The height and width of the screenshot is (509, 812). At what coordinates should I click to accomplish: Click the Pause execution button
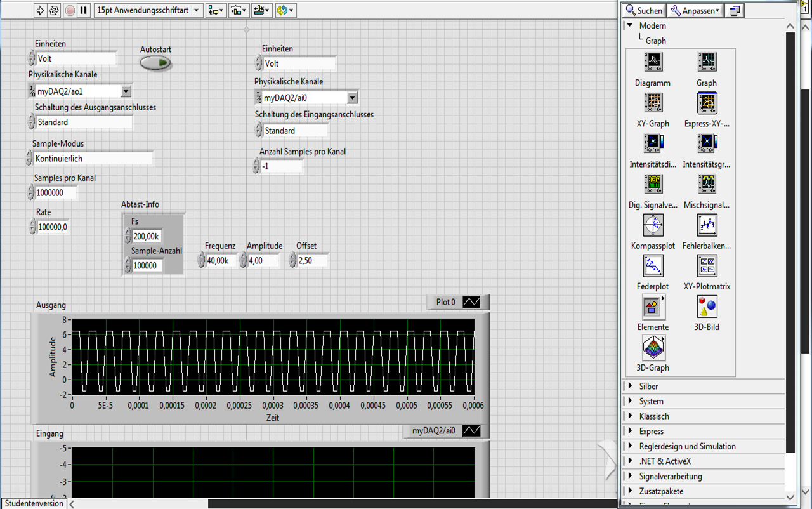tap(84, 10)
